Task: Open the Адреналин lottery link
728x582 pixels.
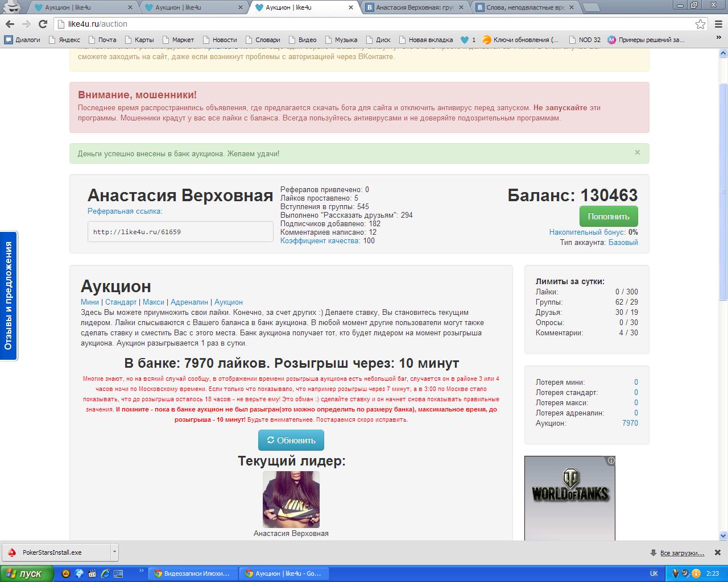Action: click(189, 302)
